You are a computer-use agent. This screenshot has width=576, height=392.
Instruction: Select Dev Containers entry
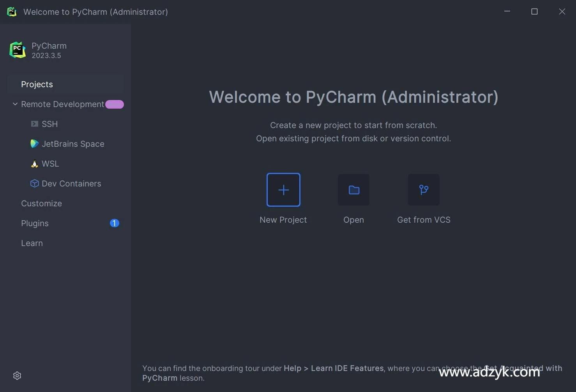click(71, 183)
